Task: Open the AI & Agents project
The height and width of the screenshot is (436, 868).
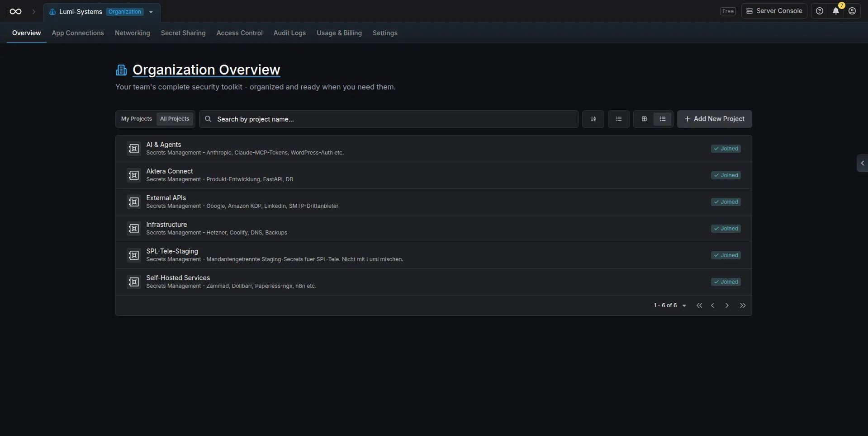Action: click(433, 149)
